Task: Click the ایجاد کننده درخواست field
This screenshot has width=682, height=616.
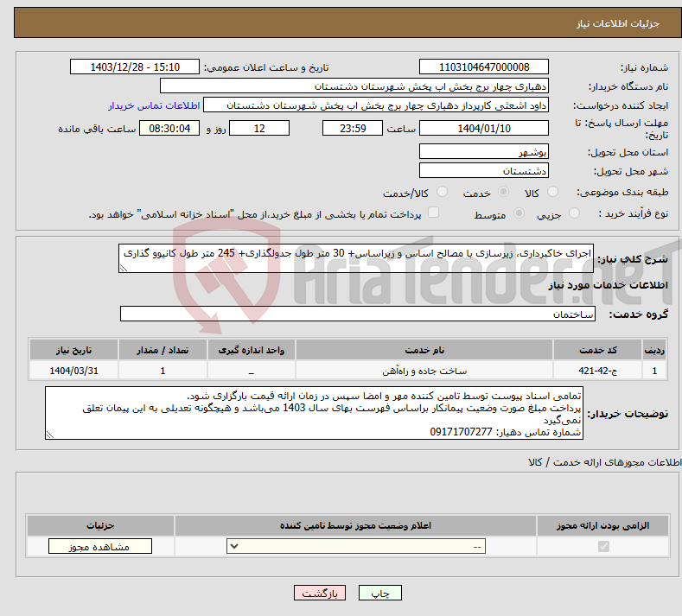Action: [376, 105]
